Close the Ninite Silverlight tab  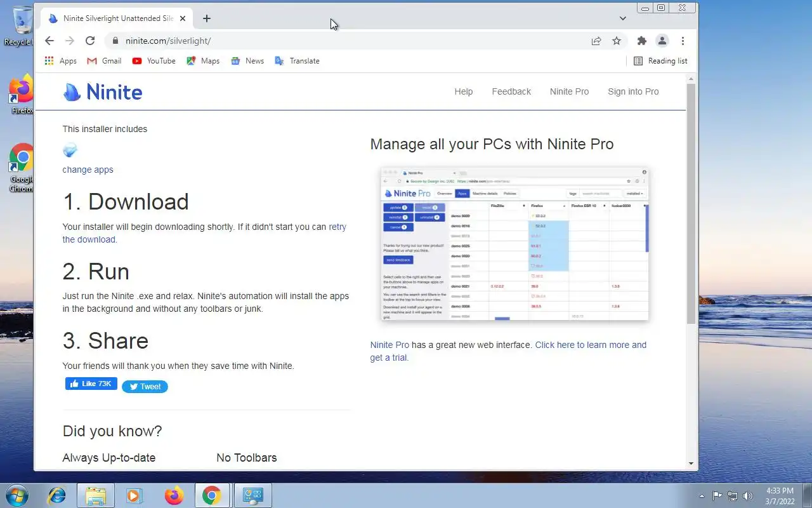[183, 18]
